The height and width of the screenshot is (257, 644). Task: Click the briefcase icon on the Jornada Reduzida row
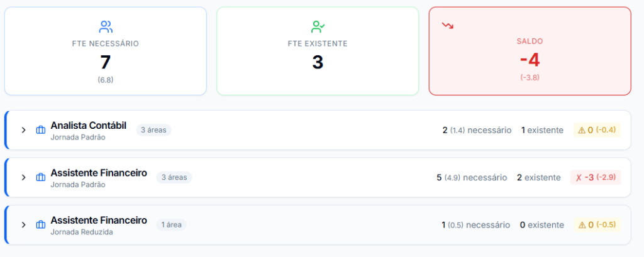41,224
